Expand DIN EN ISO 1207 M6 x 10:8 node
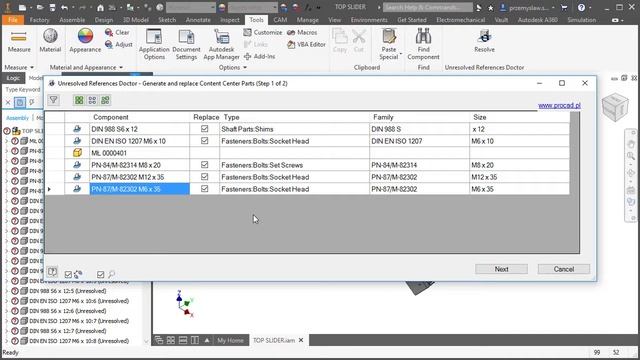 (6, 341)
